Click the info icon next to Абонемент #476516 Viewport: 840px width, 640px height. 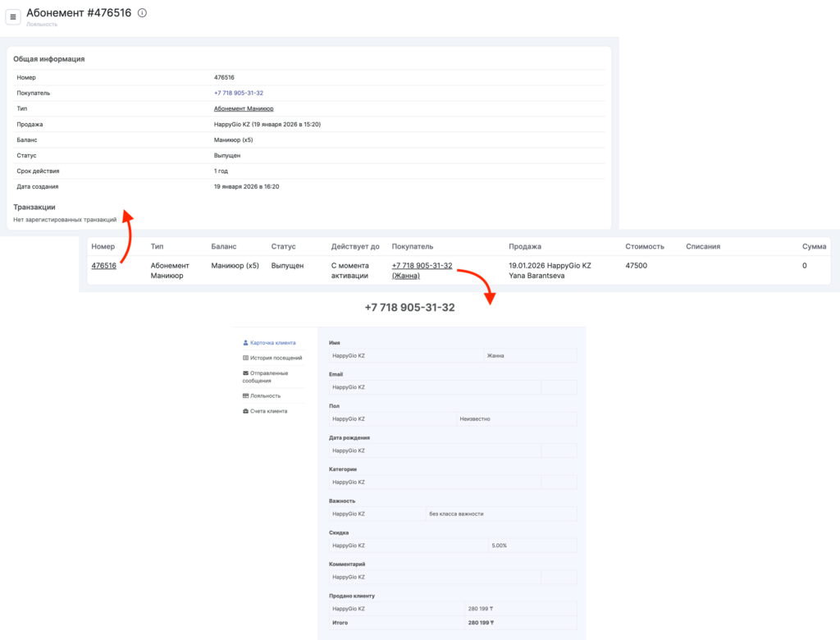(x=142, y=13)
